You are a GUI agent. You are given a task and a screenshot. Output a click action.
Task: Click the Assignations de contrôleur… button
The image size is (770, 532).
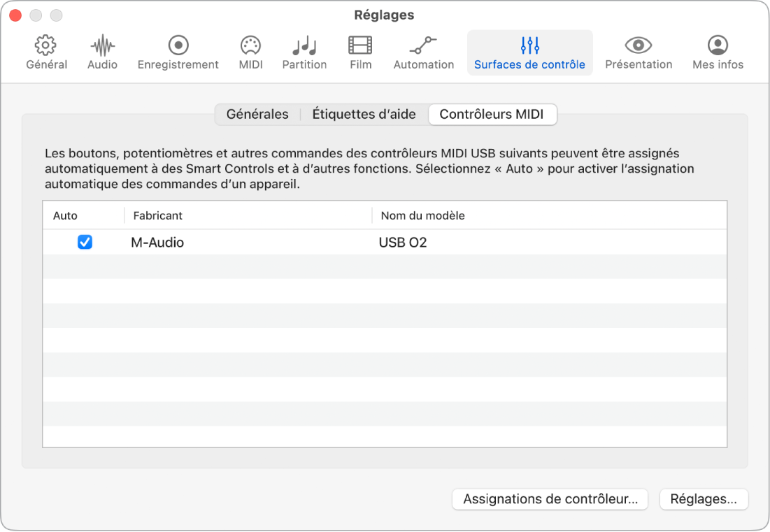[550, 499]
